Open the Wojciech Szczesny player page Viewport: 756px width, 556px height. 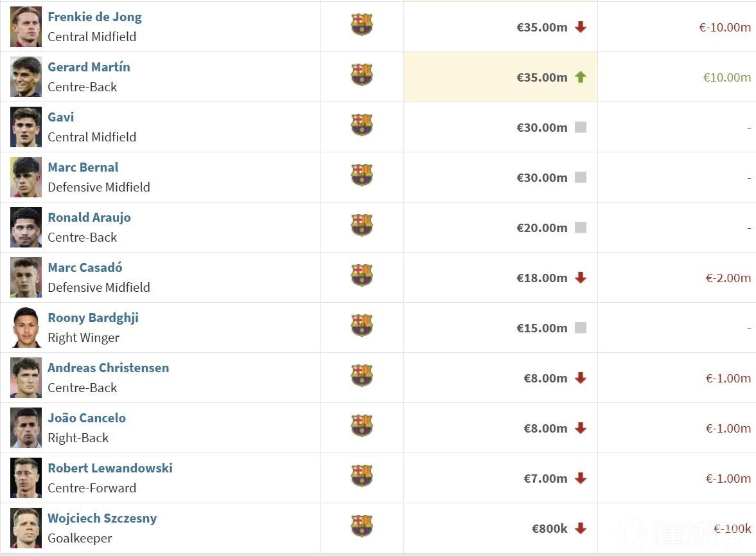pos(102,518)
